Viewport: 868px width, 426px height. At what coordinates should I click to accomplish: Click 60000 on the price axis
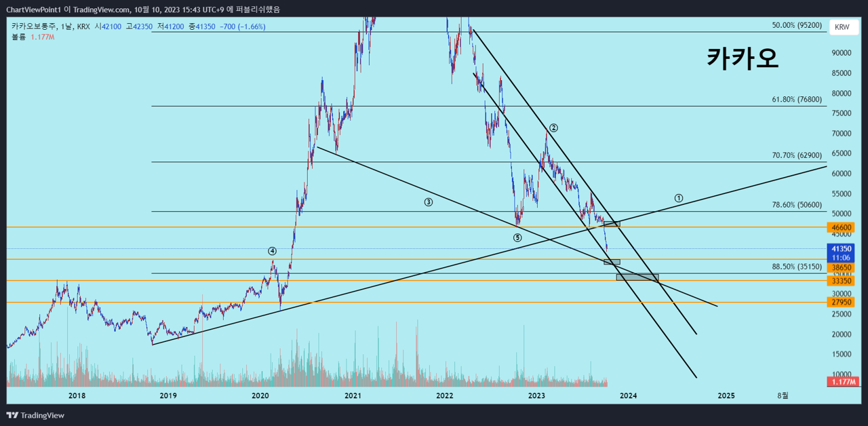coord(842,174)
